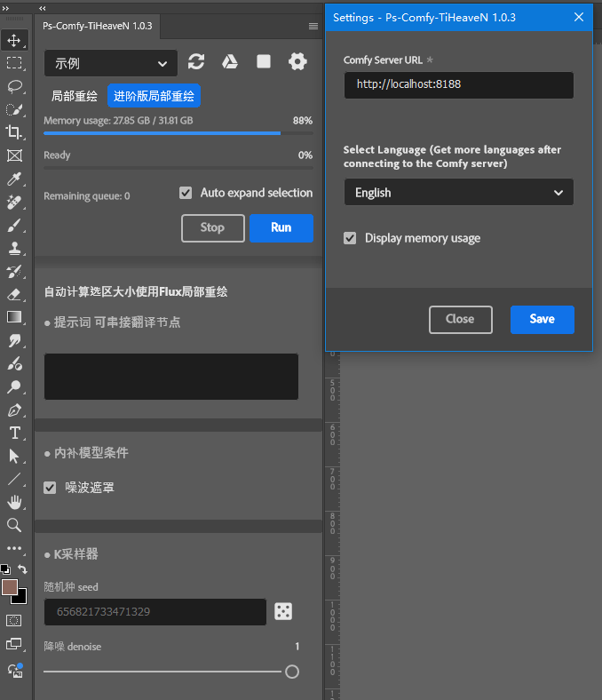Select the Eyedropper tool
The height and width of the screenshot is (700, 602).
point(14,179)
